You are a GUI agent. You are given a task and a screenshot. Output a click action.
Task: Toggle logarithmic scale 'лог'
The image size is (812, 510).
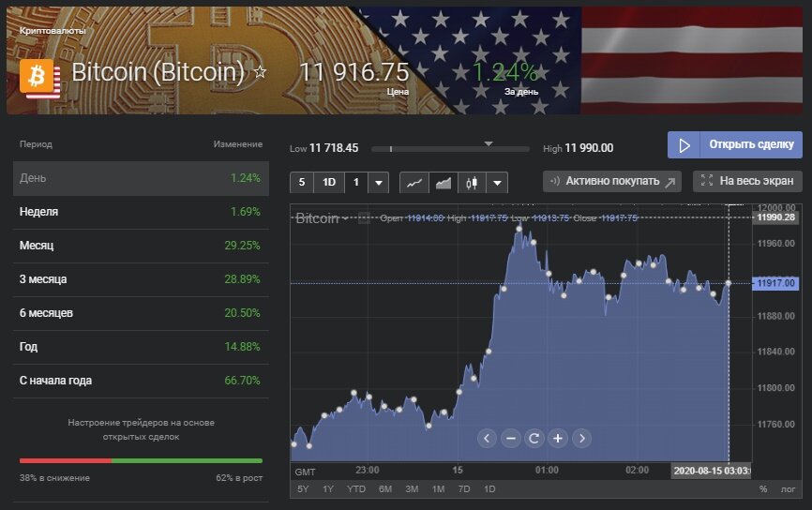(x=788, y=489)
